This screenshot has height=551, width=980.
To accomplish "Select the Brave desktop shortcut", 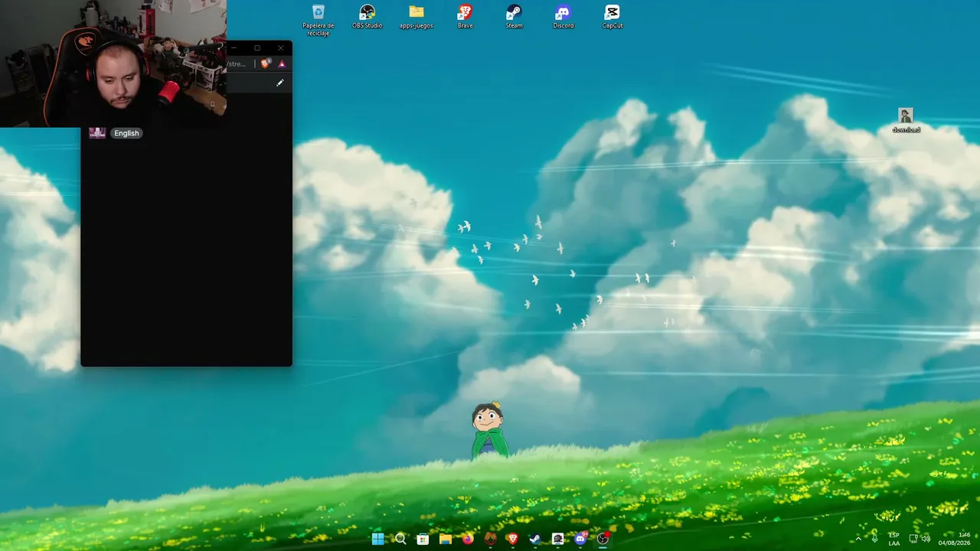I will [x=465, y=17].
